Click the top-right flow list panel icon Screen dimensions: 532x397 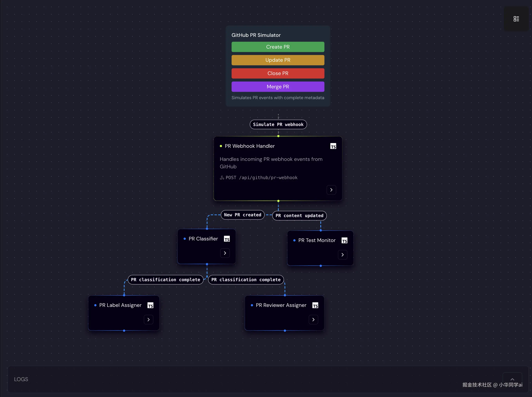point(516,19)
